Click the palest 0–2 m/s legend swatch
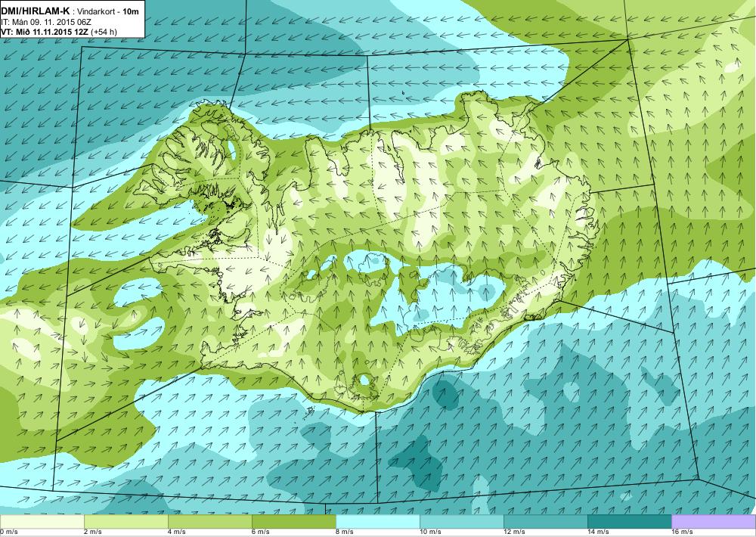The width and height of the screenshot is (756, 537). point(42,521)
